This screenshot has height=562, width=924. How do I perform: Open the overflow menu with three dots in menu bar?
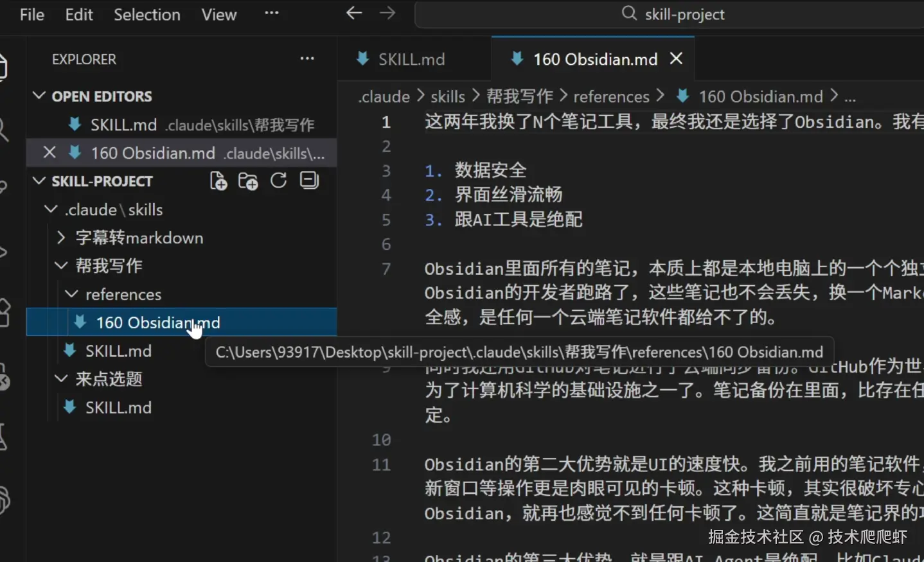pyautogui.click(x=272, y=13)
